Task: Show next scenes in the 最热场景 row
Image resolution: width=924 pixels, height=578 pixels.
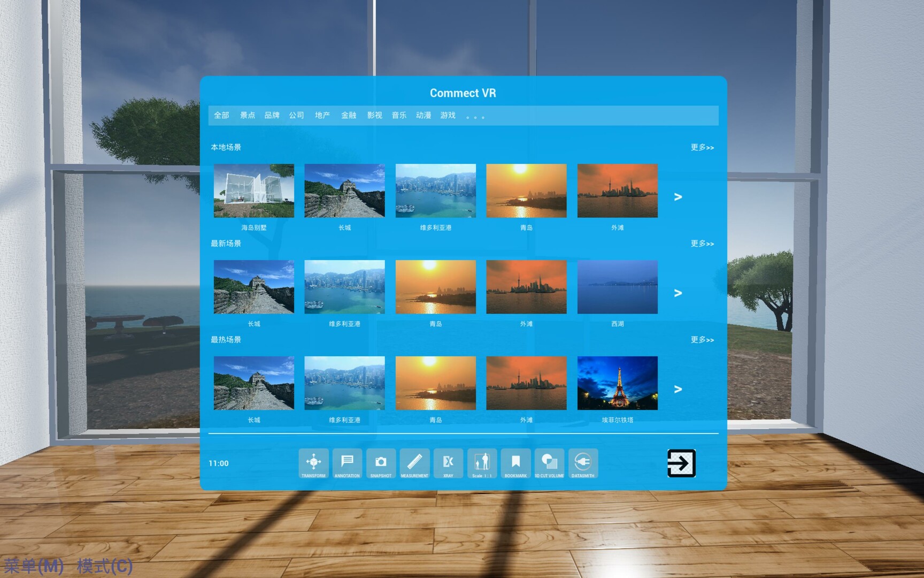Action: (x=678, y=389)
